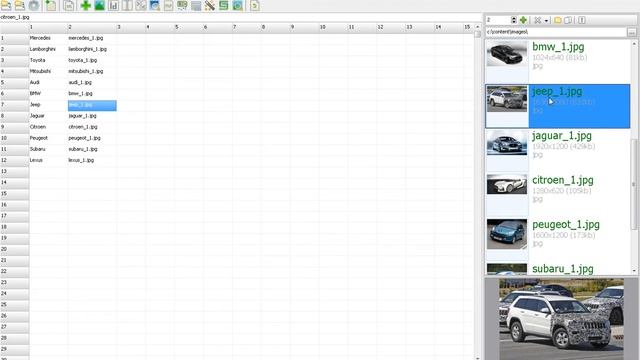Click the cell content bar showing citroen_1.jpg
Screen dimensions: 640x360
click(241, 17)
